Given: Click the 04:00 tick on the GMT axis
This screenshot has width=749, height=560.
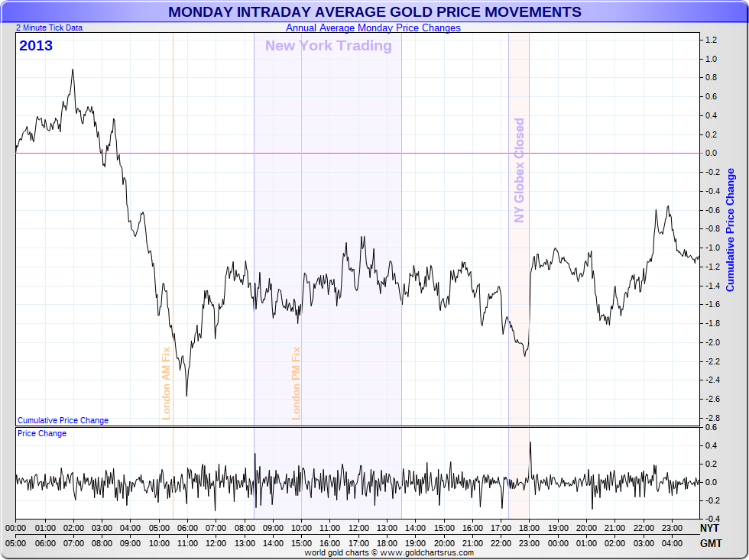Looking at the screenshot, I should 672,543.
